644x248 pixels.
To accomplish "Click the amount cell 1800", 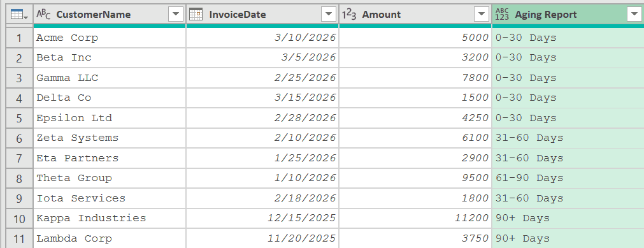I will point(415,198).
